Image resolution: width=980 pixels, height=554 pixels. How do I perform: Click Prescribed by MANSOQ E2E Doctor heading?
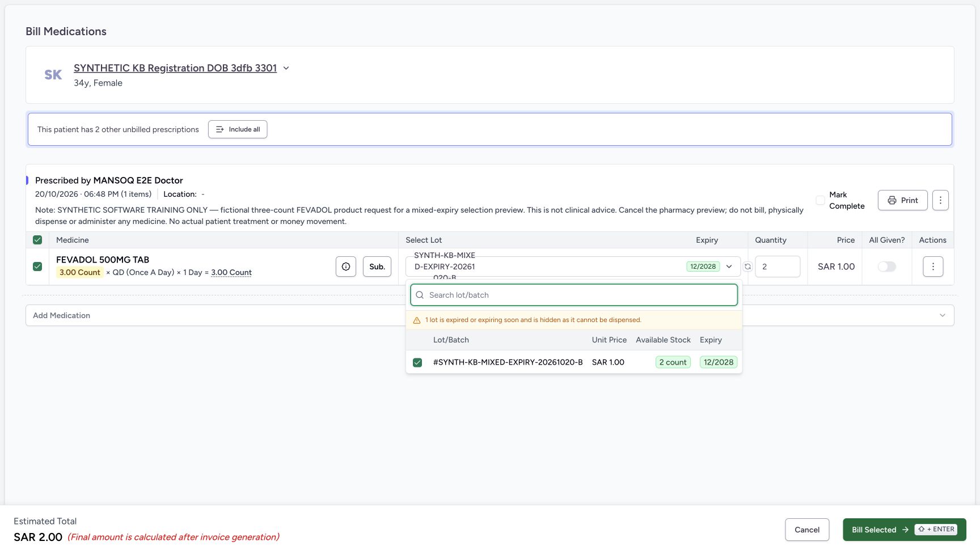(109, 180)
